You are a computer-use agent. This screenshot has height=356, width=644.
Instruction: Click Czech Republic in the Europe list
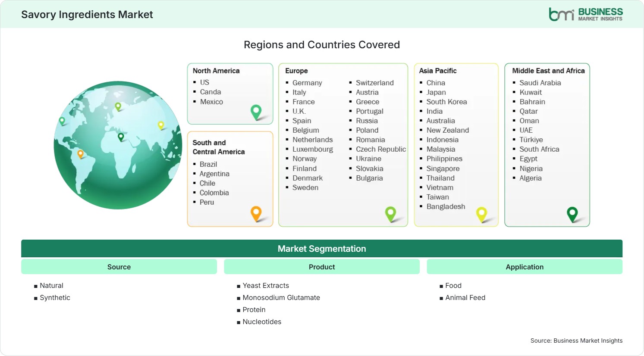(x=381, y=149)
